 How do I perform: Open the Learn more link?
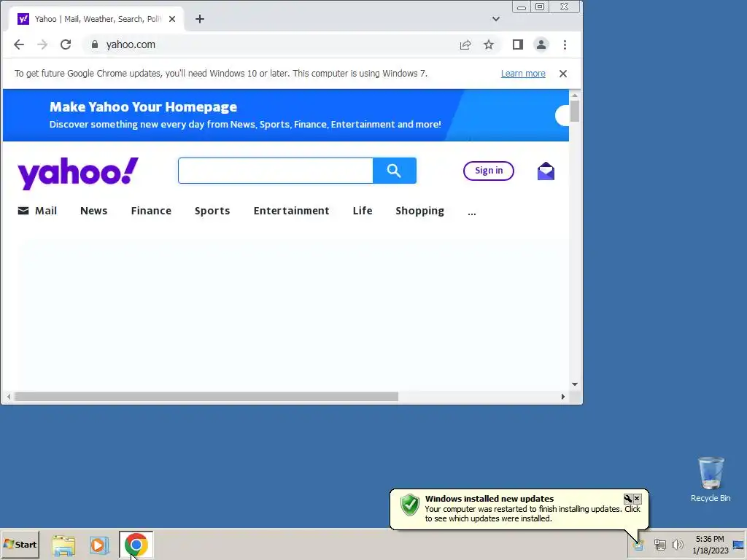pyautogui.click(x=523, y=74)
